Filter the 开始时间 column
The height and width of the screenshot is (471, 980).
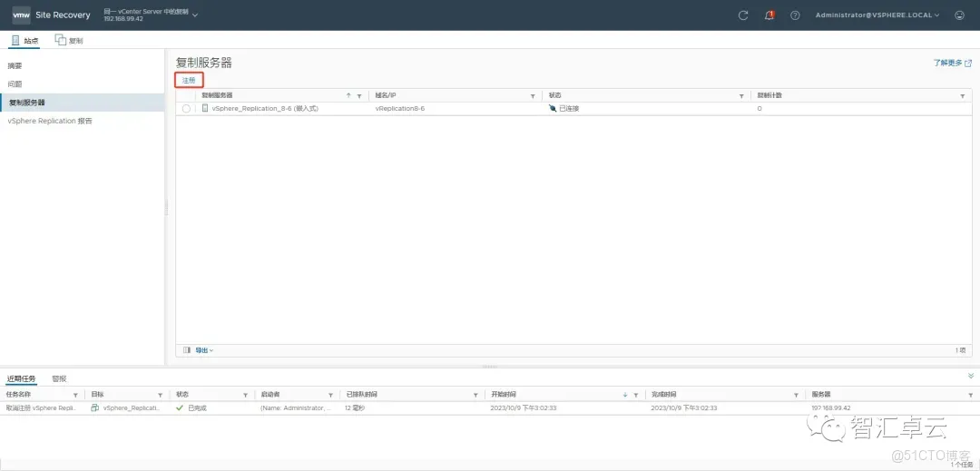(635, 396)
